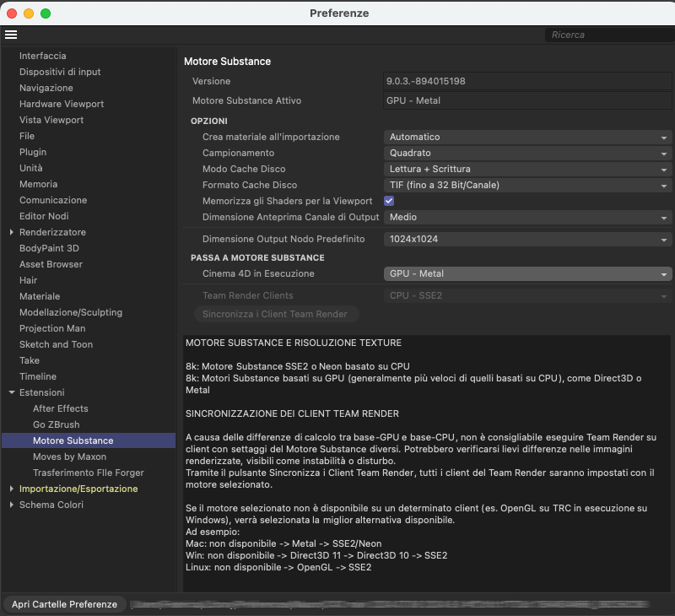This screenshot has width=675, height=616.
Task: Open Dimensione Anteprima Canale di Output dropdown
Action: (528, 218)
